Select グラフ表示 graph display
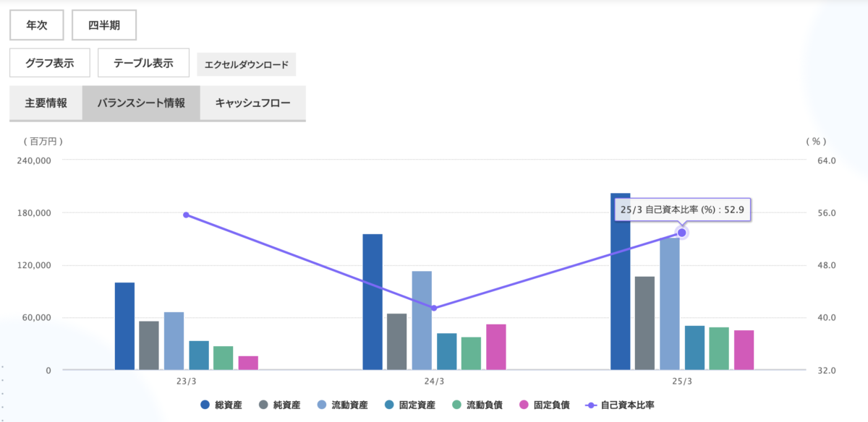 pyautogui.click(x=50, y=63)
